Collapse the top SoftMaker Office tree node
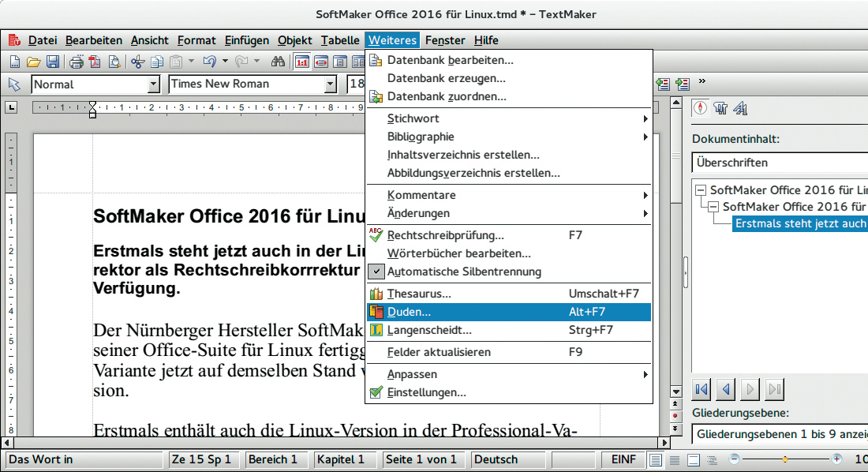This screenshot has width=868, height=472. [x=701, y=190]
